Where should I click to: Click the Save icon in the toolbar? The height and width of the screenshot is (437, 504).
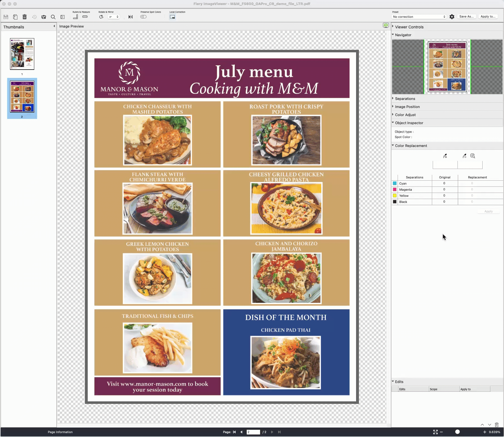pyautogui.click(x=6, y=17)
